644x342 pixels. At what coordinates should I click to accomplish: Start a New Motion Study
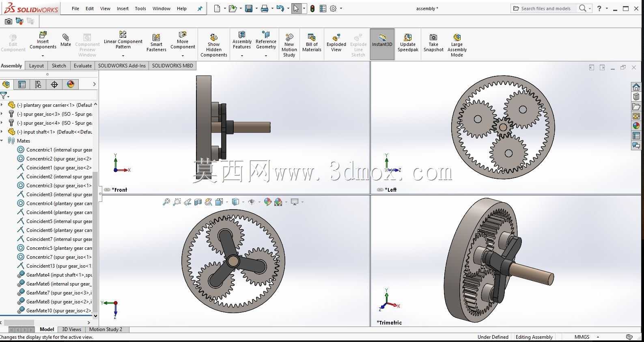[x=289, y=45]
